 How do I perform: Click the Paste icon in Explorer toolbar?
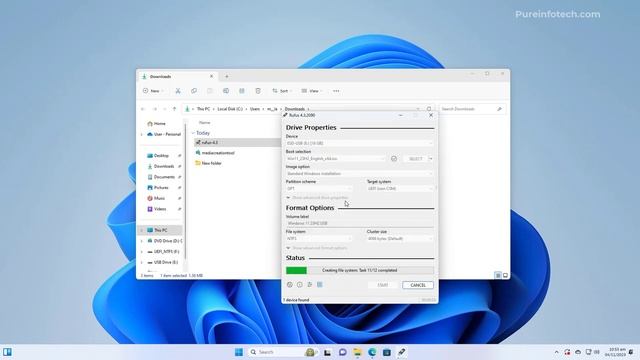(210, 91)
